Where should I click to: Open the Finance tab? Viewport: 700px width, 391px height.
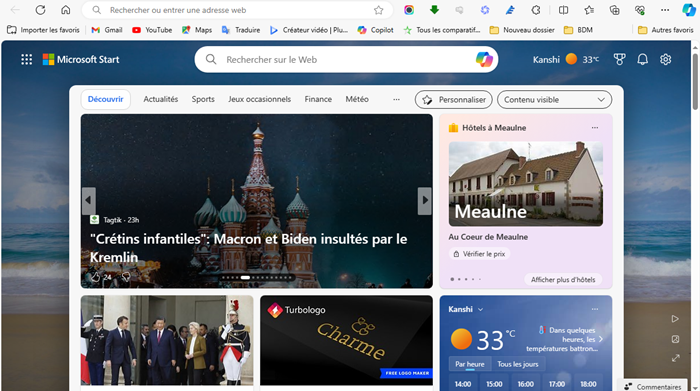tap(318, 99)
